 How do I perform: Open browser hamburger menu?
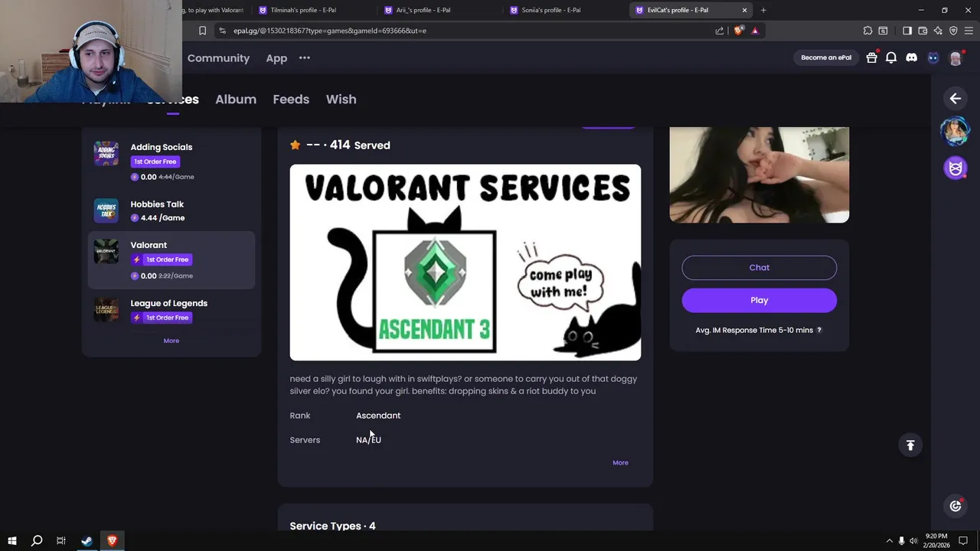tap(969, 31)
